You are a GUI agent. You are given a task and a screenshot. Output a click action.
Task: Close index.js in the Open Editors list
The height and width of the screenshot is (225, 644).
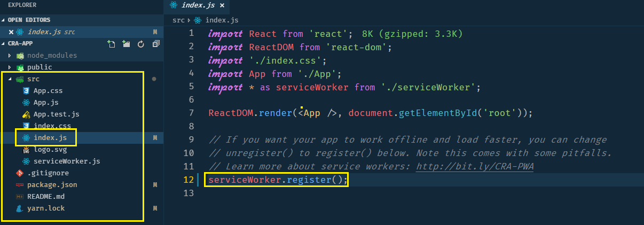coord(11,32)
